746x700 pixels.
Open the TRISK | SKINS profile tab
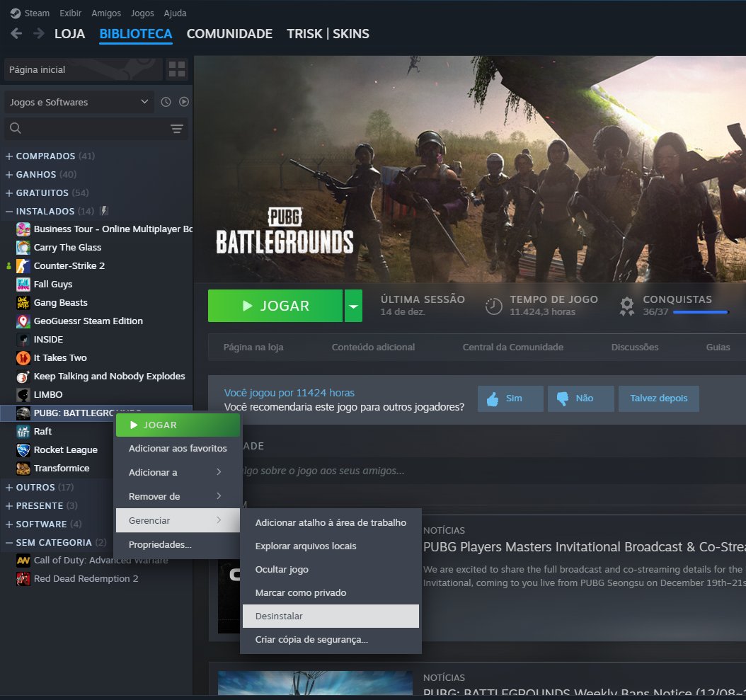coord(328,34)
